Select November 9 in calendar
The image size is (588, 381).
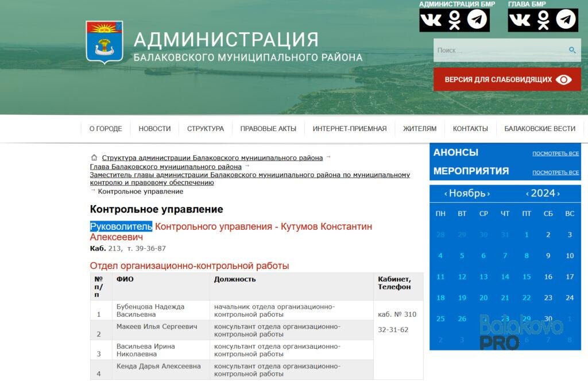point(548,256)
